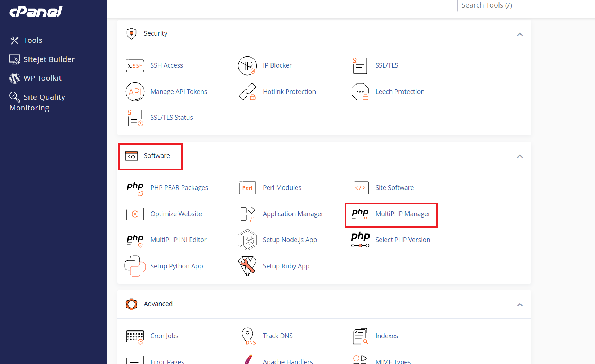The height and width of the screenshot is (364, 595).
Task: Click the Setup Python App icon
Action: [x=135, y=266]
